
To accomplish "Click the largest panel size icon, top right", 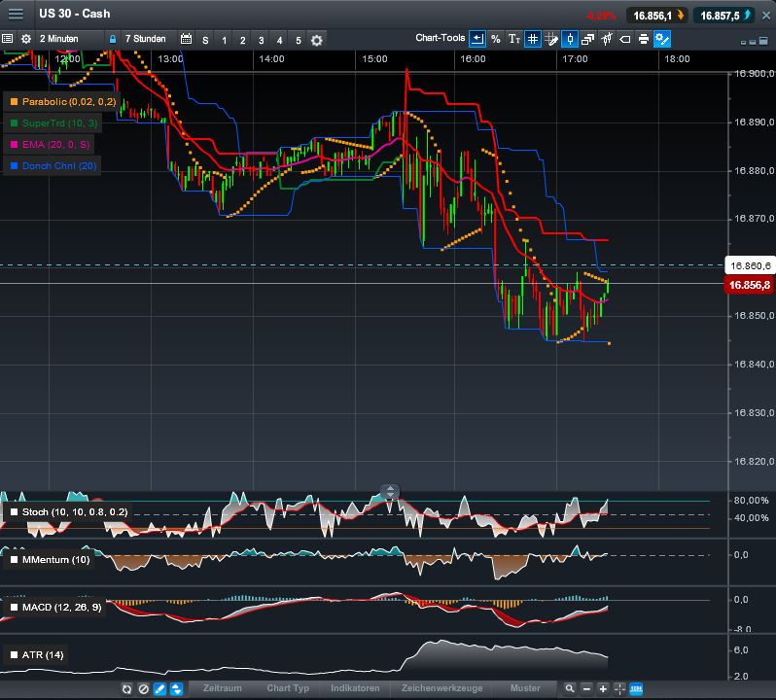I will [x=763, y=41].
